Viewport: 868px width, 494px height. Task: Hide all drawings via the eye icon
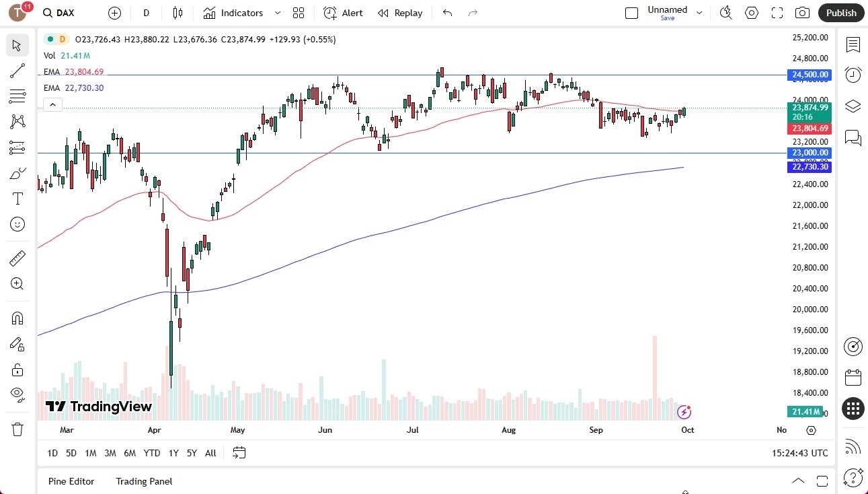pyautogui.click(x=17, y=394)
